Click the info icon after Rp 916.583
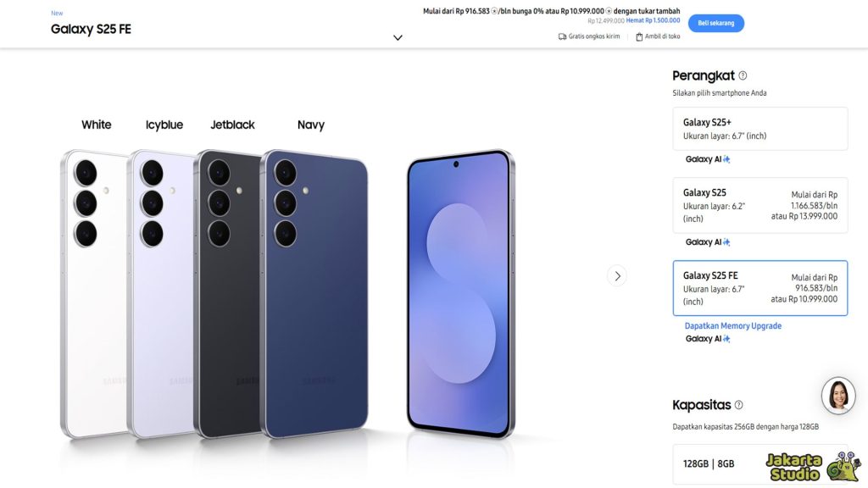Screen dimensions: 868x488 (x=495, y=11)
